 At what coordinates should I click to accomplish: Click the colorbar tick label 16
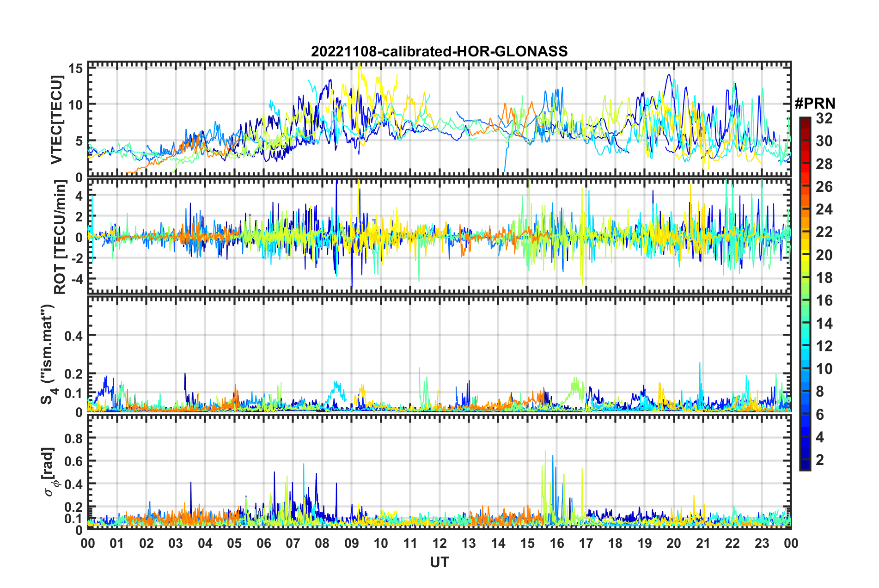824,300
